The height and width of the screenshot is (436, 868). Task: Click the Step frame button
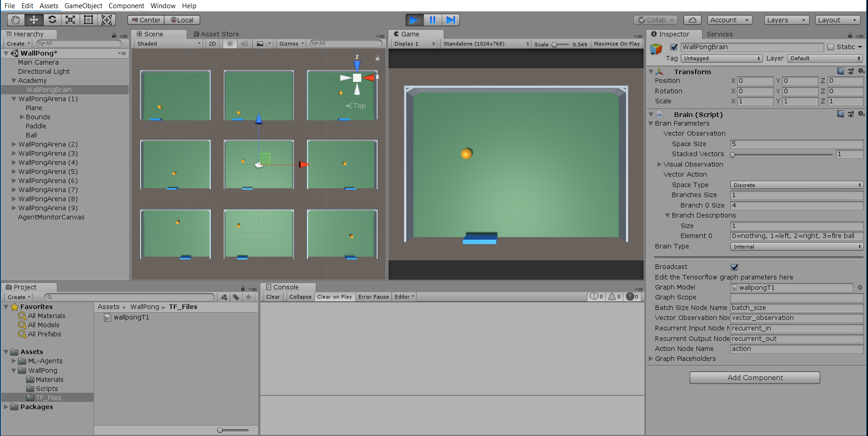click(450, 20)
